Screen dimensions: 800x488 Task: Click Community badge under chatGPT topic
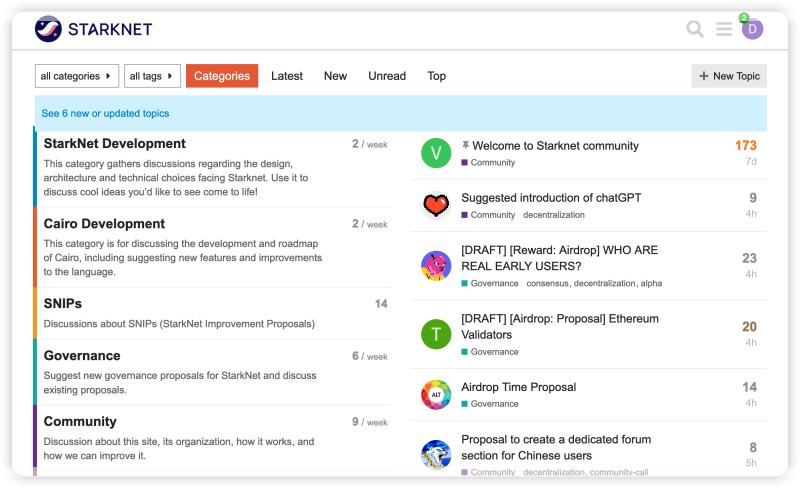tap(488, 215)
